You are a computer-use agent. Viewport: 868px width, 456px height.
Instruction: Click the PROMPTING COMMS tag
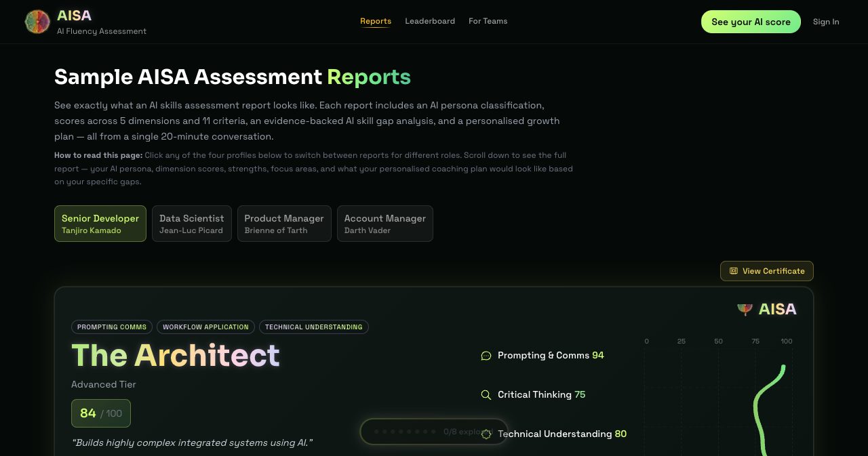[112, 327]
